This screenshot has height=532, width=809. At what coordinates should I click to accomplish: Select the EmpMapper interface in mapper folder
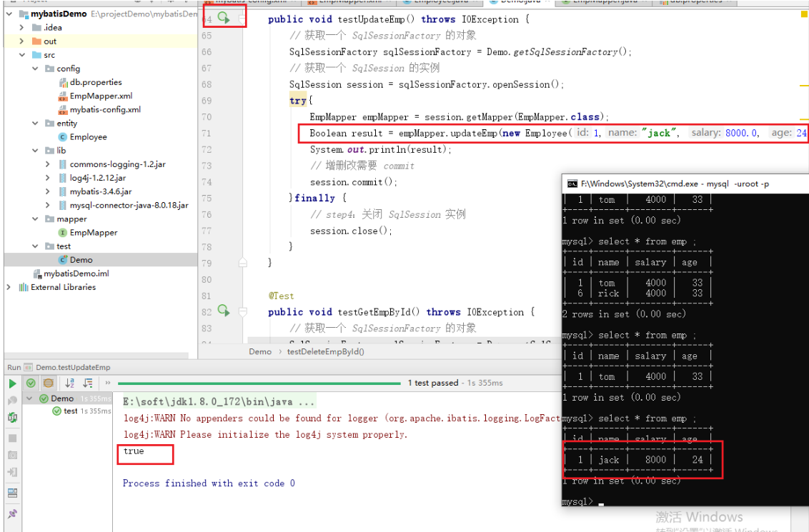pos(94,233)
